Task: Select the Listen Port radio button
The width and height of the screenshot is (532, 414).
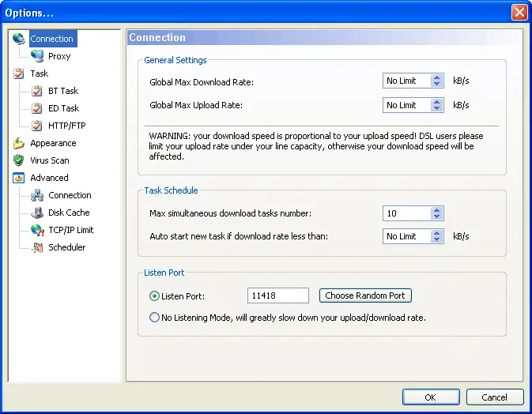Action: pos(154,296)
